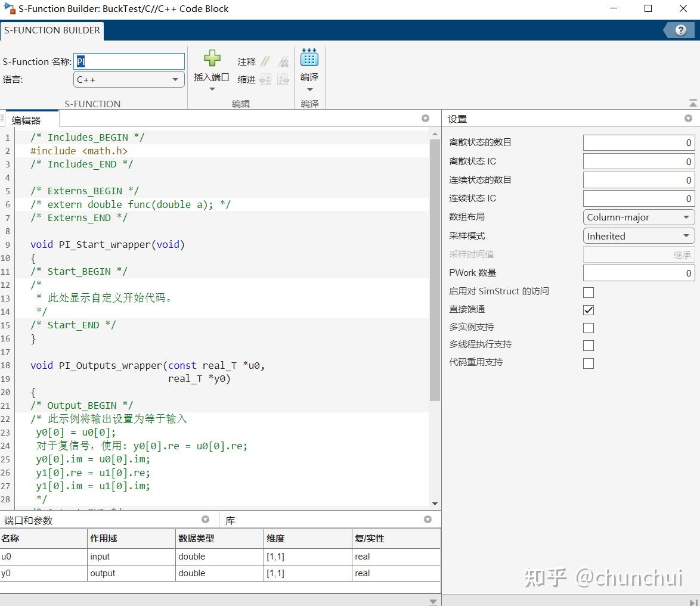The image size is (700, 606).
Task: Click the unindent icon next to 缩进
Action: pyautogui.click(x=284, y=79)
